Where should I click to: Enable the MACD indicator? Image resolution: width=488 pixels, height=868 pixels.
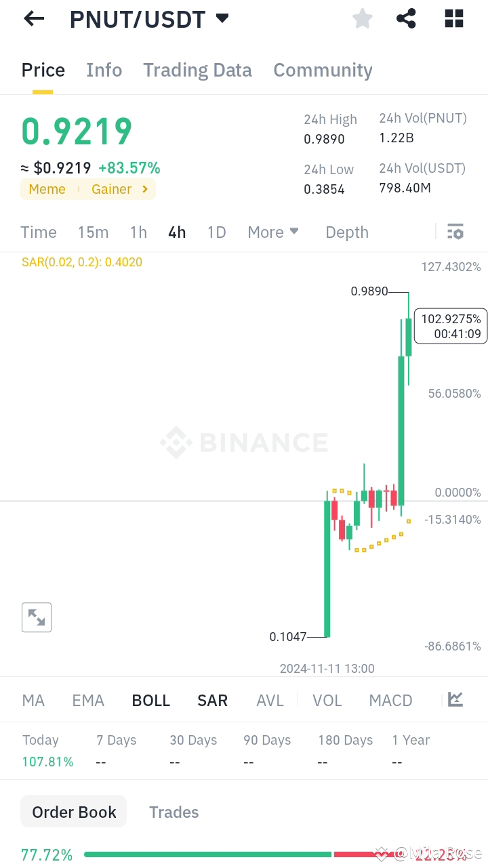point(390,700)
